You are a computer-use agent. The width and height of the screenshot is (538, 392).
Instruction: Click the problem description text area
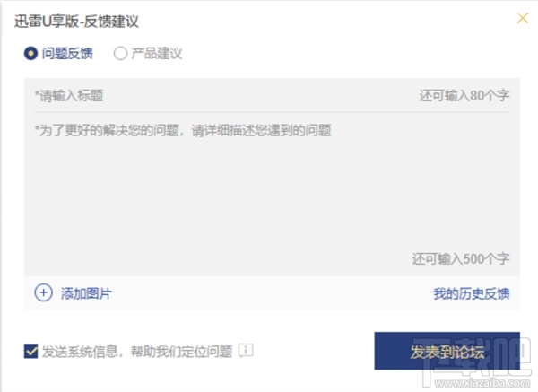[x=272, y=192]
